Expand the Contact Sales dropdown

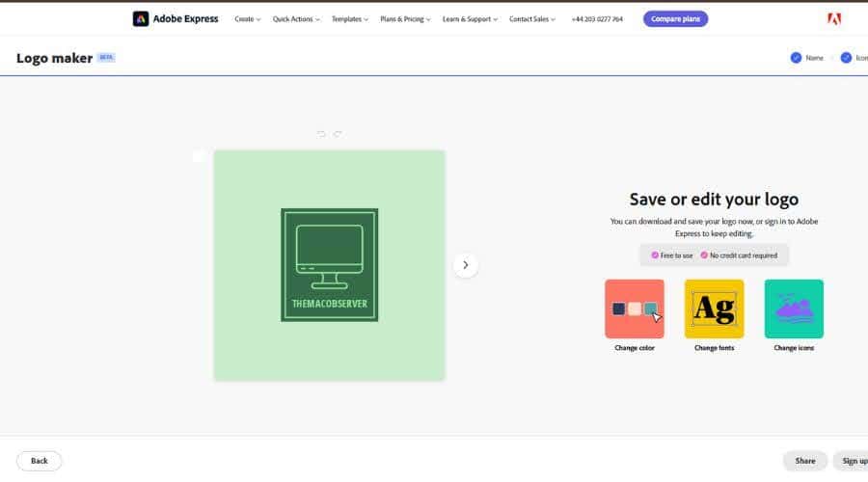click(x=532, y=19)
